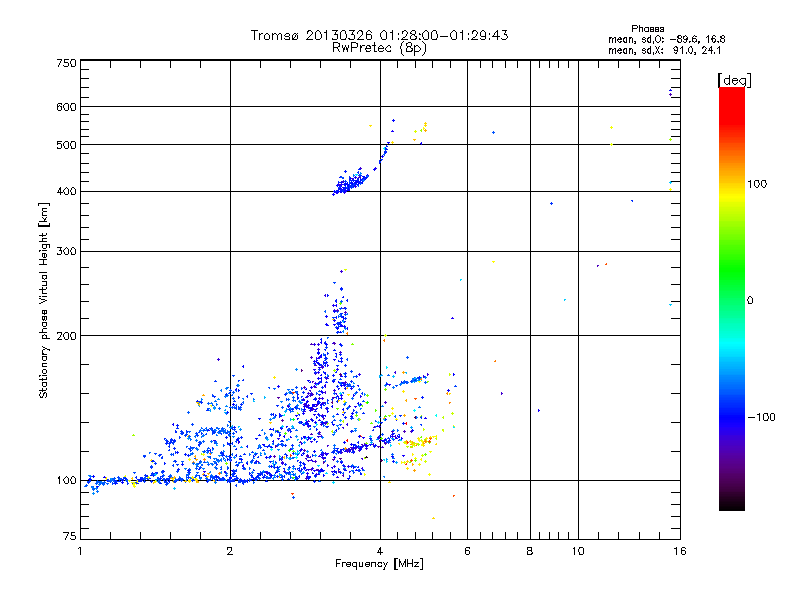This screenshot has width=800, height=600.
Task: Click the y-axis tick label '500'
Action: tap(66, 145)
